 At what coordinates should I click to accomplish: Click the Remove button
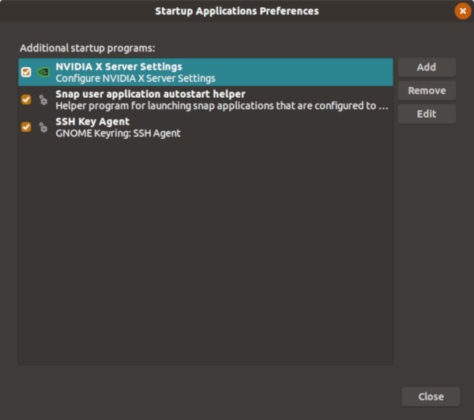(x=427, y=91)
